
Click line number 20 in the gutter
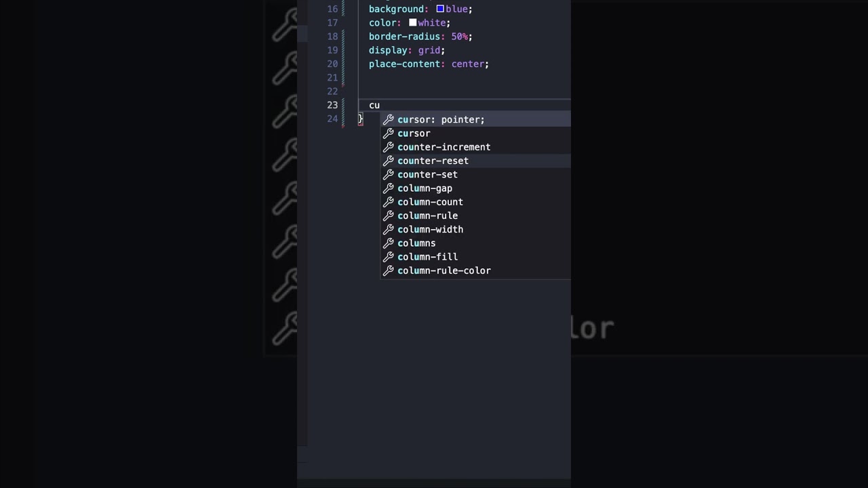point(332,64)
